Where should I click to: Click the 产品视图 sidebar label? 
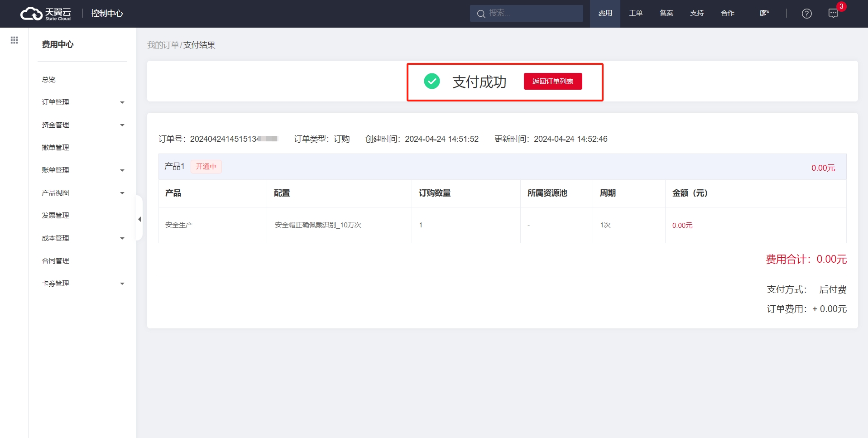point(56,193)
